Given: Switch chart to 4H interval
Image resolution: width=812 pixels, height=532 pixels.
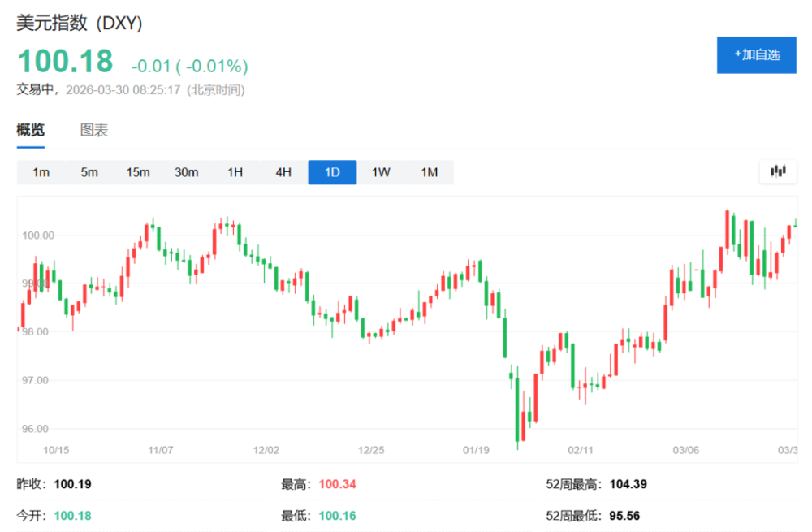Looking at the screenshot, I should pyautogui.click(x=283, y=172).
